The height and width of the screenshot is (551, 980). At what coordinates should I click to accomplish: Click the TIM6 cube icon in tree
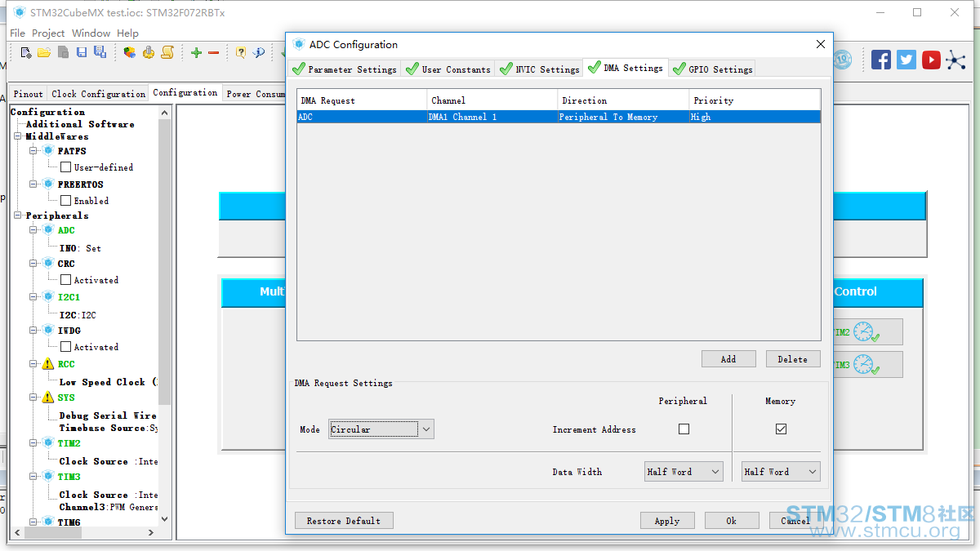pyautogui.click(x=48, y=522)
